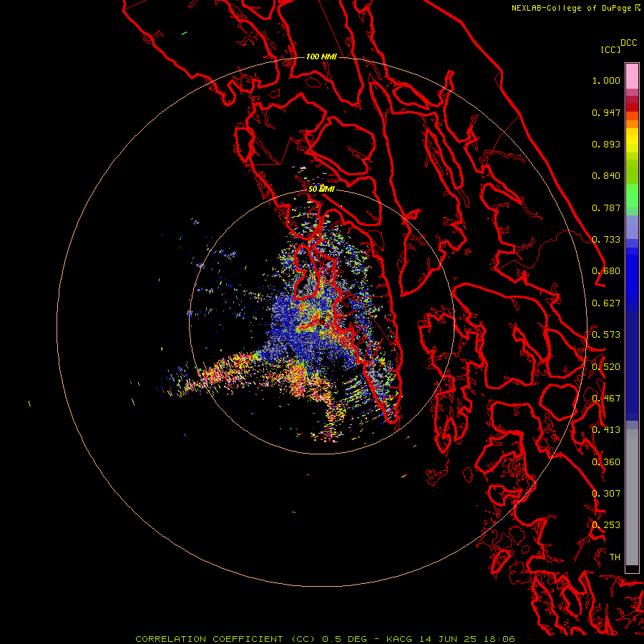Click the TH threshold label on scale
Image resolution: width=644 pixels, height=644 pixels.
point(615,557)
